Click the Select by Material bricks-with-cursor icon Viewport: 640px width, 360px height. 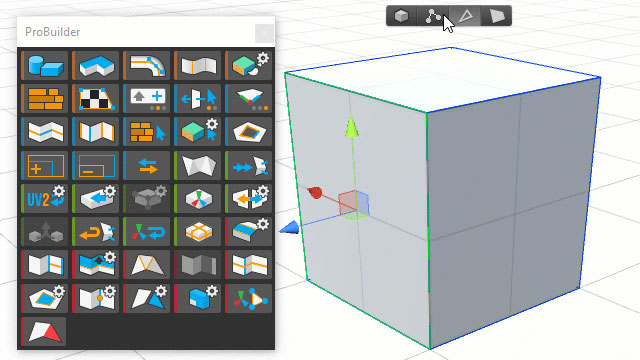(147, 132)
